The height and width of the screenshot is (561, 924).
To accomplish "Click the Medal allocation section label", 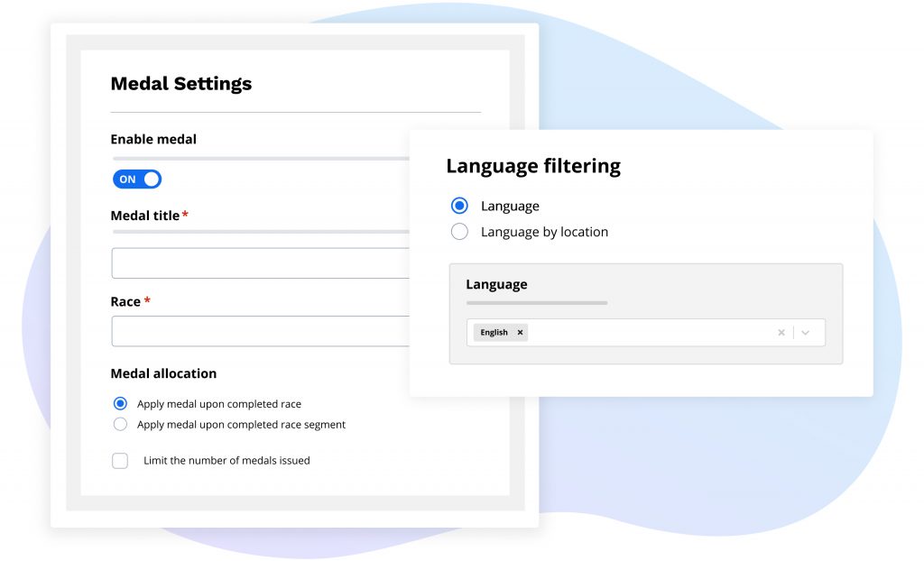I will tap(163, 373).
